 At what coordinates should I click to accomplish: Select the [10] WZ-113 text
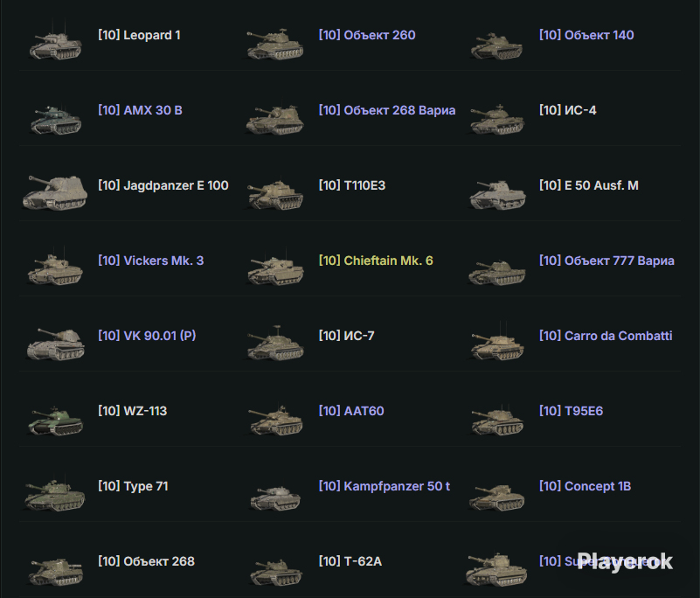click(132, 411)
